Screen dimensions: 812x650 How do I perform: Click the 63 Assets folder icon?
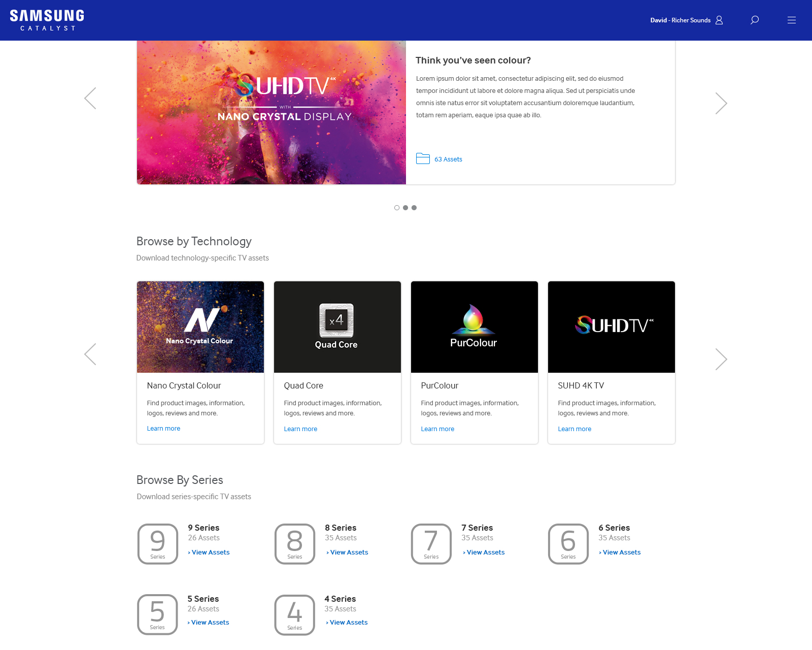(x=423, y=158)
